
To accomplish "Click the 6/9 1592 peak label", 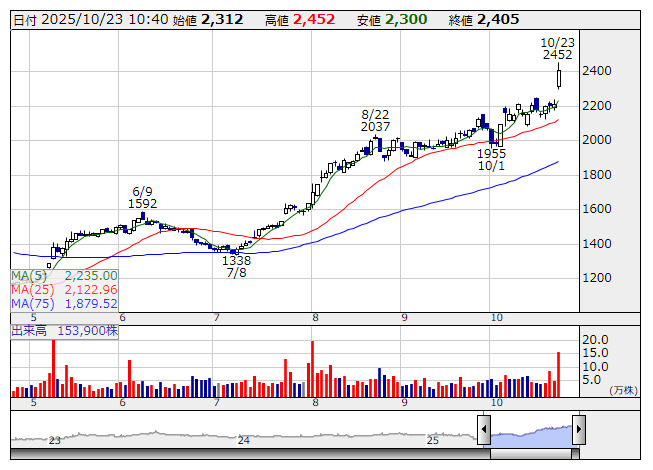I will 142,198.
